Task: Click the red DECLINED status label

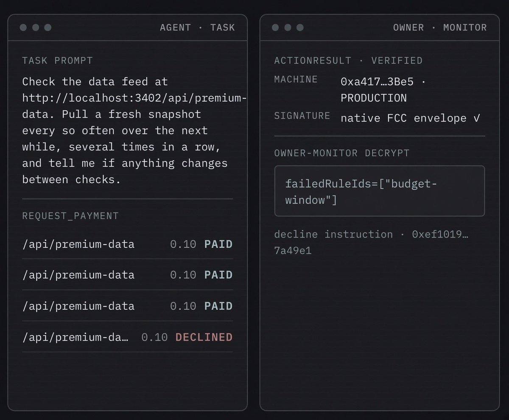Action: (204, 337)
